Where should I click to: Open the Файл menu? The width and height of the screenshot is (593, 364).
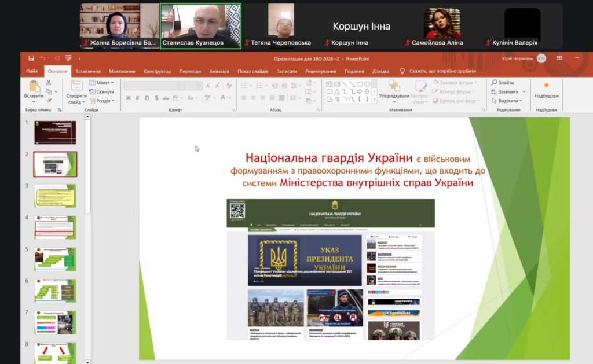[x=32, y=72]
